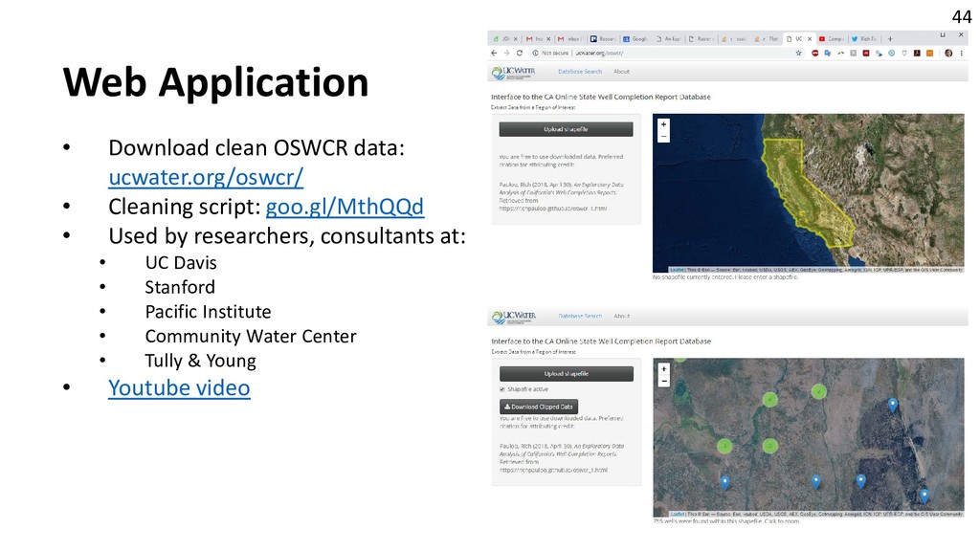The image size is (980, 551).
Task: Open the Youtube video link
Action: (x=179, y=387)
